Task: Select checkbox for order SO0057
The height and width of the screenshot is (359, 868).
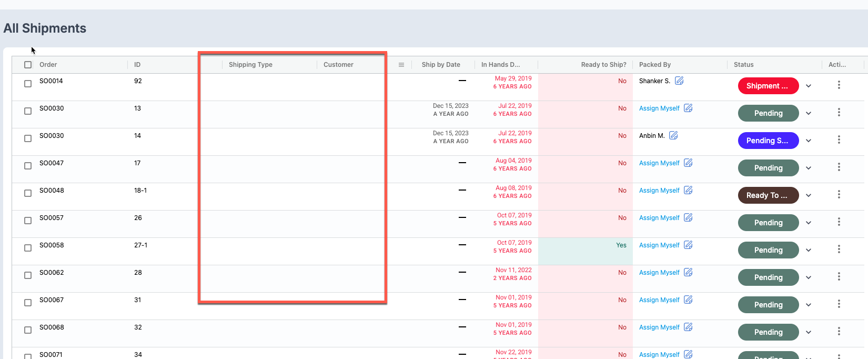Action: [28, 221]
